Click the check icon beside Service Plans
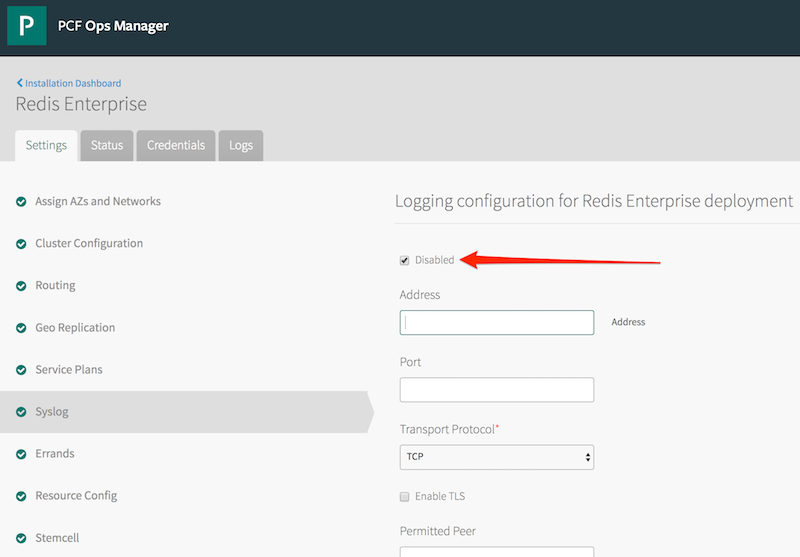800x557 pixels. (x=21, y=370)
